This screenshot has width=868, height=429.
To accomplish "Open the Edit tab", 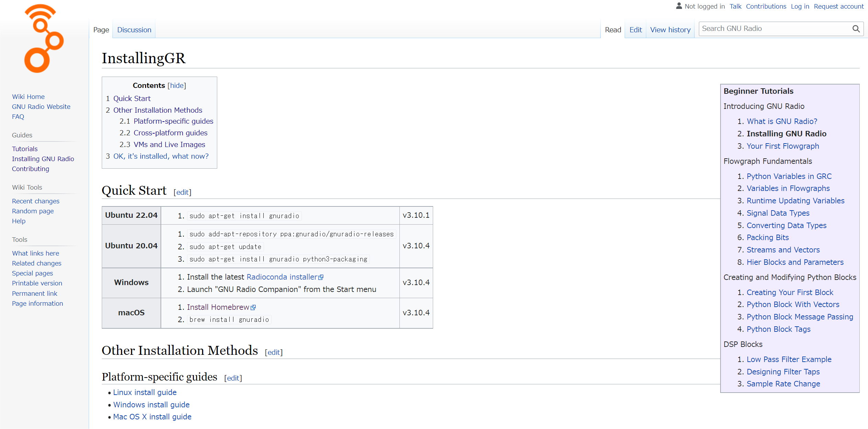I will pos(635,30).
